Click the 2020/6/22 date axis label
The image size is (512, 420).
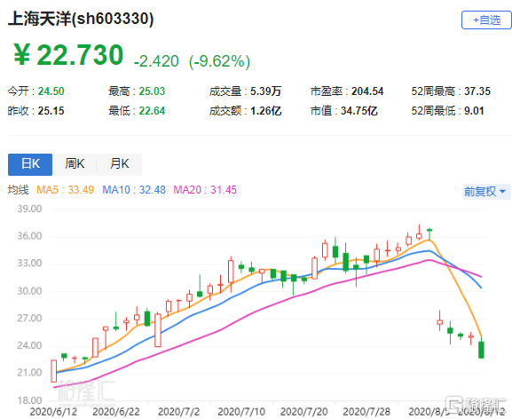coord(116,412)
